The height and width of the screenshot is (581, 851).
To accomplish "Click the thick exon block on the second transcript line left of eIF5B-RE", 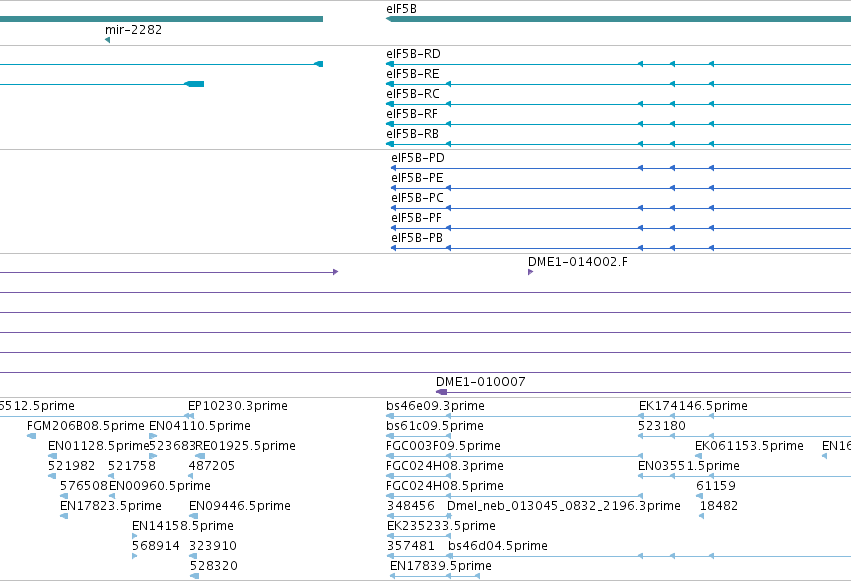I will 194,84.
